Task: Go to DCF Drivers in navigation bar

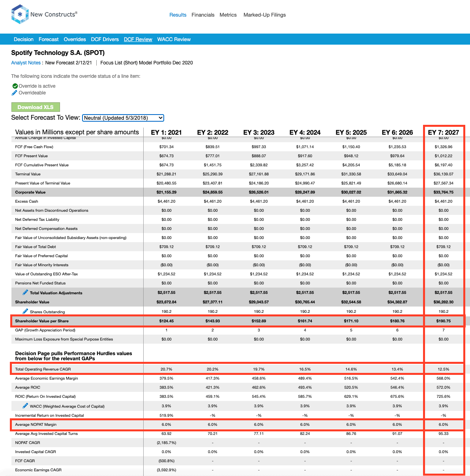Action: coord(105,40)
